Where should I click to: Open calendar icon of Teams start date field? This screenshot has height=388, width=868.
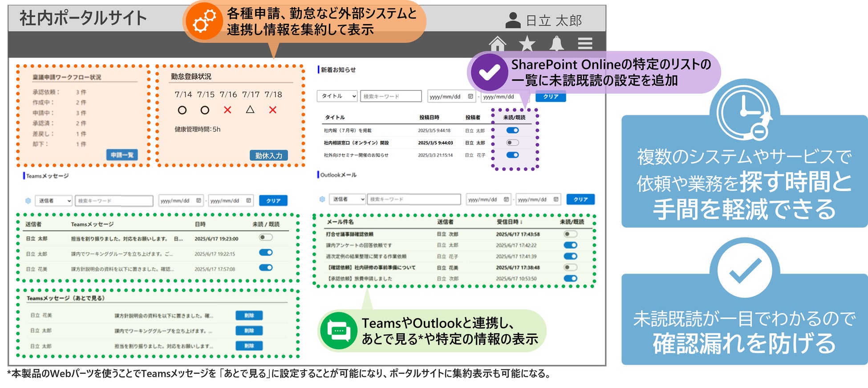(x=199, y=201)
